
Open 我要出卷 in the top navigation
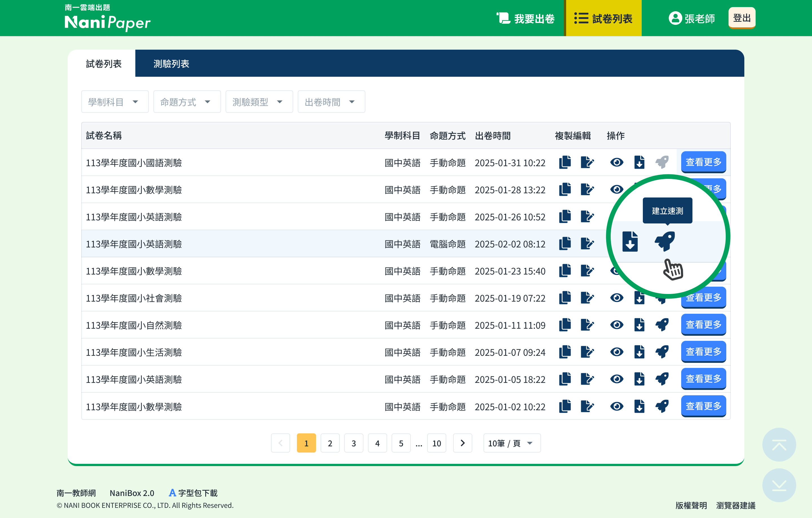click(x=525, y=18)
